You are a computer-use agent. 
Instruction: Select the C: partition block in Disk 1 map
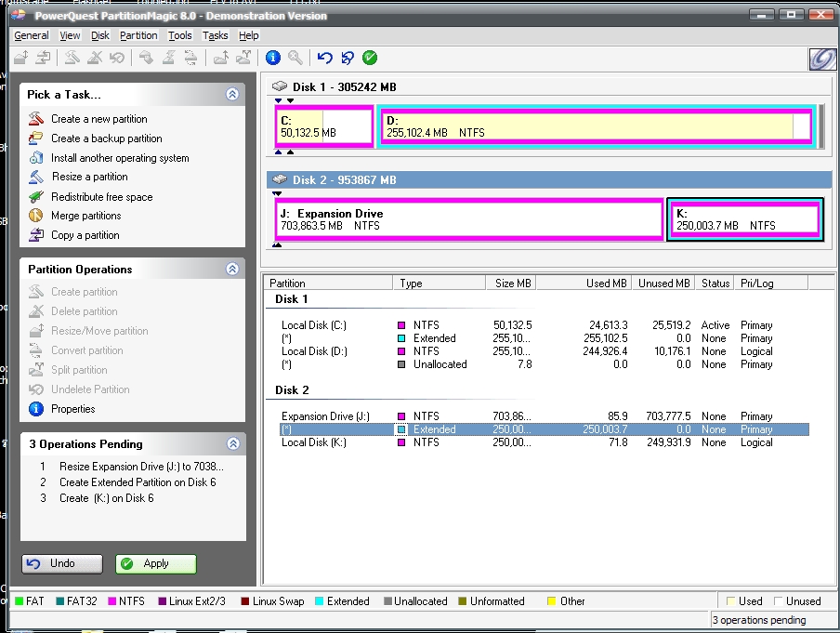pyautogui.click(x=324, y=126)
